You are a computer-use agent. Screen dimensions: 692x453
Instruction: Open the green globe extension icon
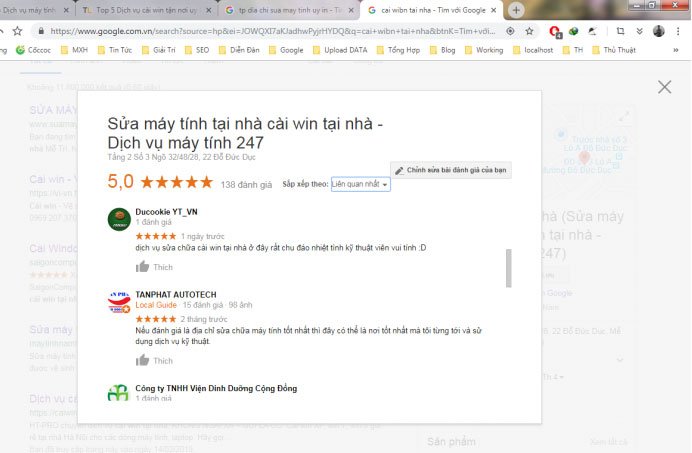573,31
